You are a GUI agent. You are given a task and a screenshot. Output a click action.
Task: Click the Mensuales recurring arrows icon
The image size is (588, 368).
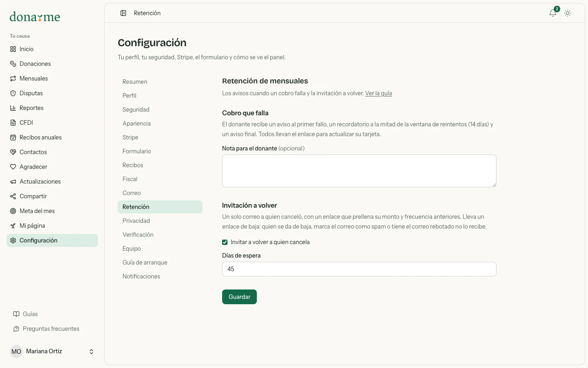[13, 79]
